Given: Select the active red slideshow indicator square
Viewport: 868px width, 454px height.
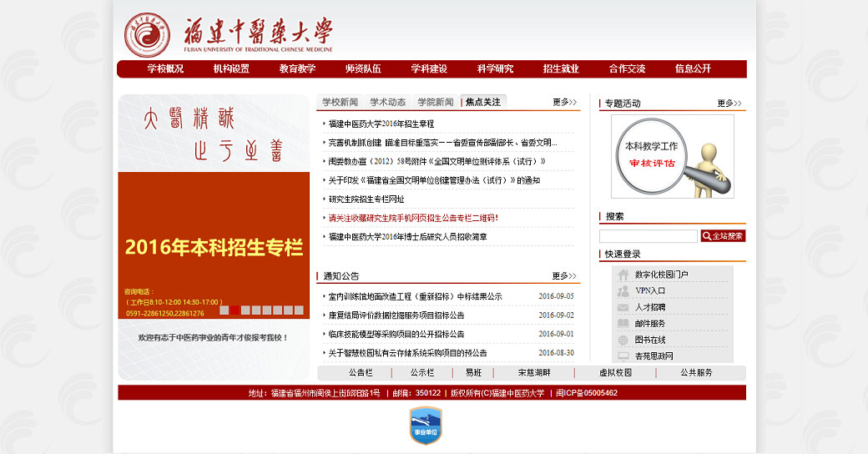Looking at the screenshot, I should 235,310.
